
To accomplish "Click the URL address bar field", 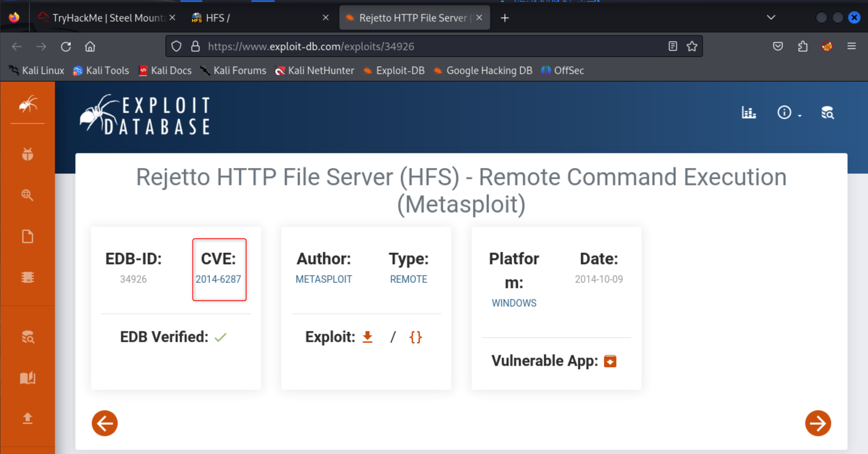I will point(429,46).
